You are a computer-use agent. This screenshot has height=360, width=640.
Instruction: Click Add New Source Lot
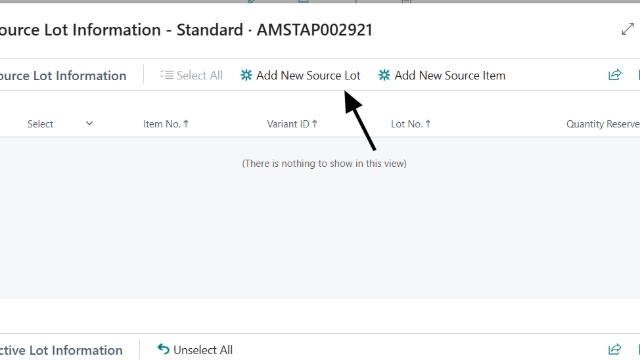(x=300, y=76)
